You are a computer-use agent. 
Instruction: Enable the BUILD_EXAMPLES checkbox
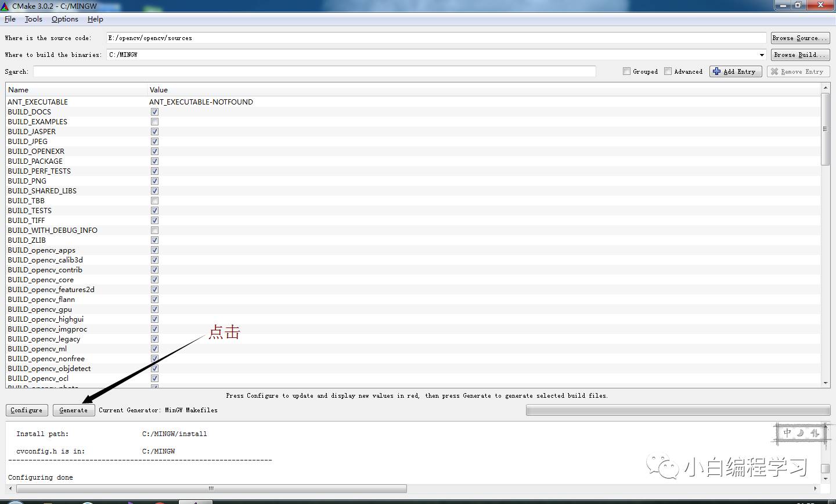click(x=154, y=122)
